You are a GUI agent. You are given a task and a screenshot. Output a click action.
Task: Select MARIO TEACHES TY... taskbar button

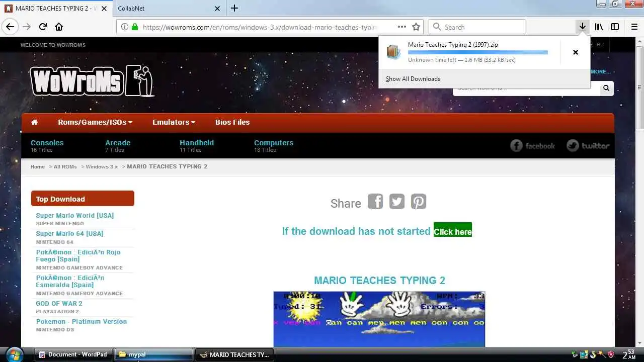[x=234, y=354]
